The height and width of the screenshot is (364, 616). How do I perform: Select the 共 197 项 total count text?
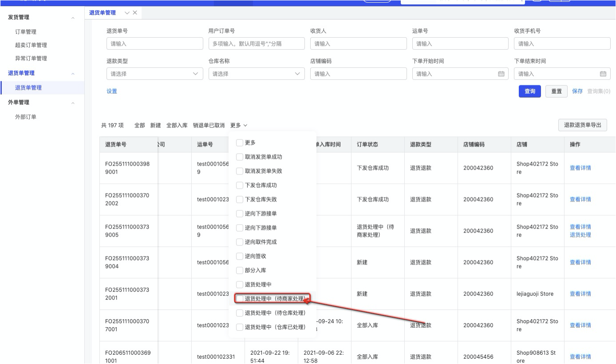tap(112, 126)
